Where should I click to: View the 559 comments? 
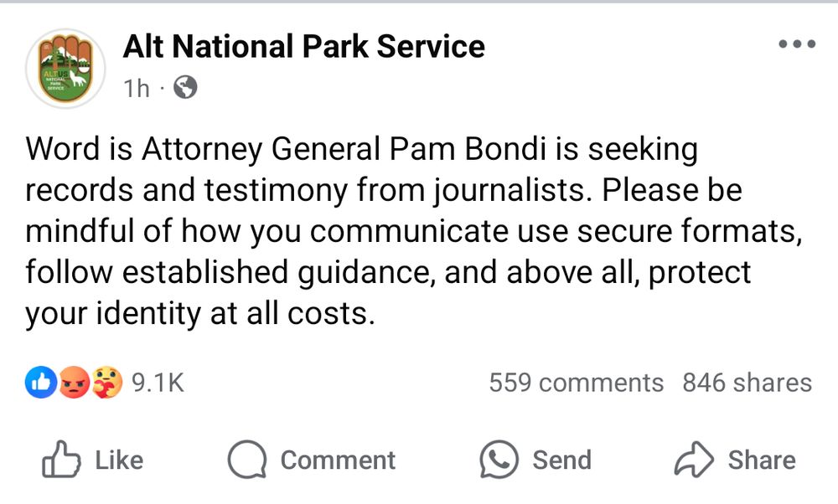574,383
